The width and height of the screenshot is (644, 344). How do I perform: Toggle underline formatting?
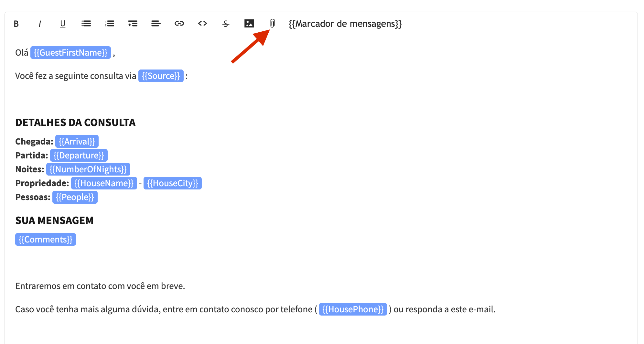tap(63, 24)
